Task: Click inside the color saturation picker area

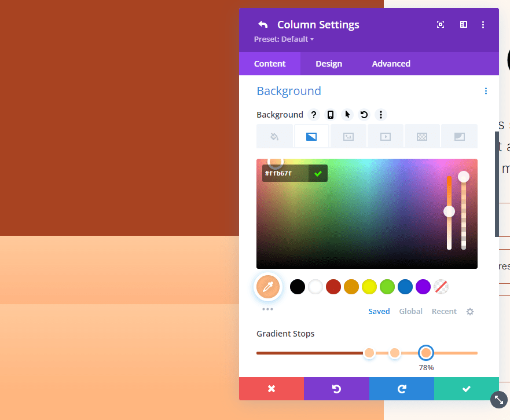Action: tap(367, 214)
